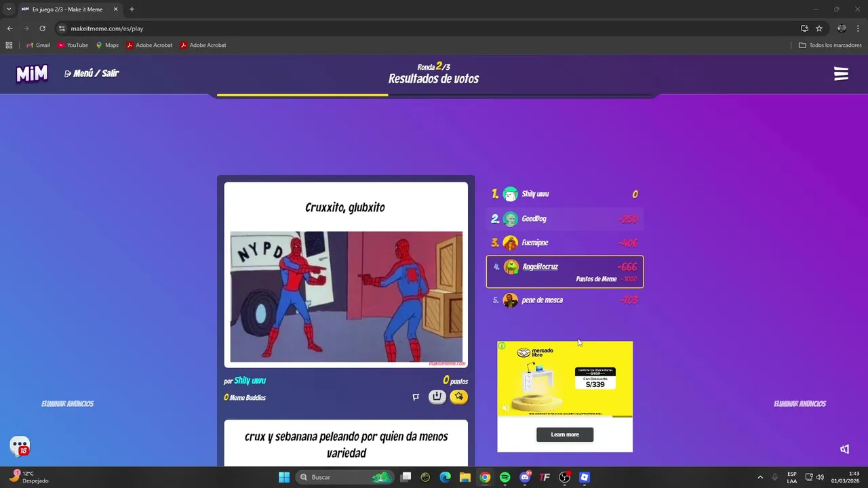This screenshot has height=488, width=868.
Task: Click GoodDog's avatar
Action: [511, 218]
